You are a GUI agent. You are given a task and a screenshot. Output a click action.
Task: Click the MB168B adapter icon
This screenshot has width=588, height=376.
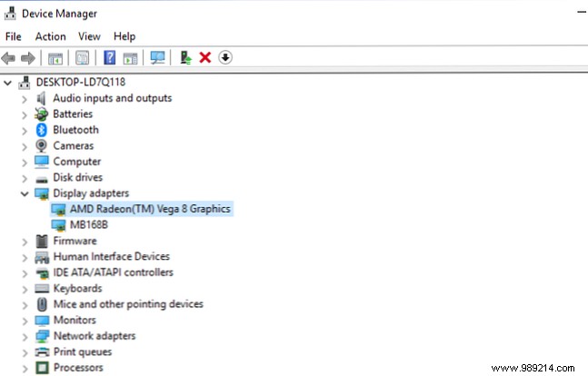click(x=58, y=225)
